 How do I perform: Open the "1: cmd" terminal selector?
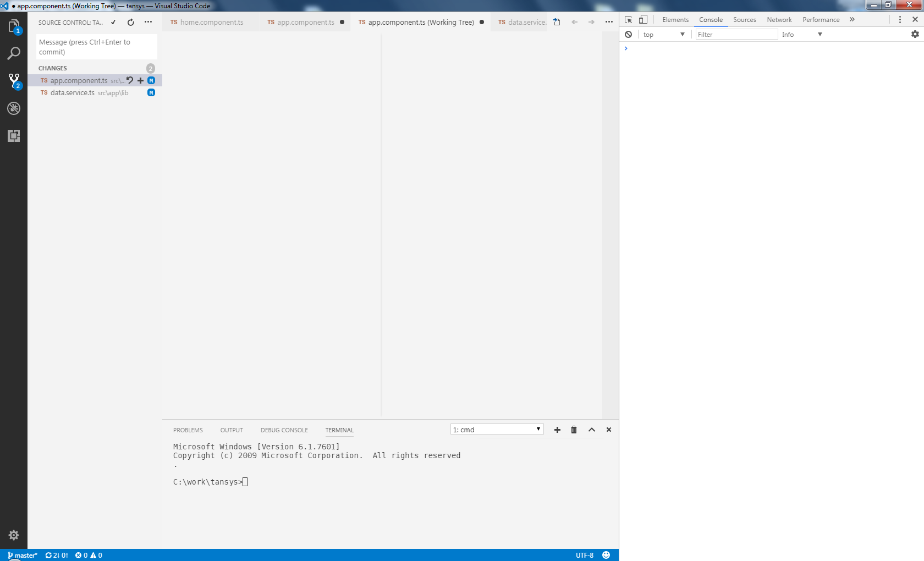[x=496, y=429]
